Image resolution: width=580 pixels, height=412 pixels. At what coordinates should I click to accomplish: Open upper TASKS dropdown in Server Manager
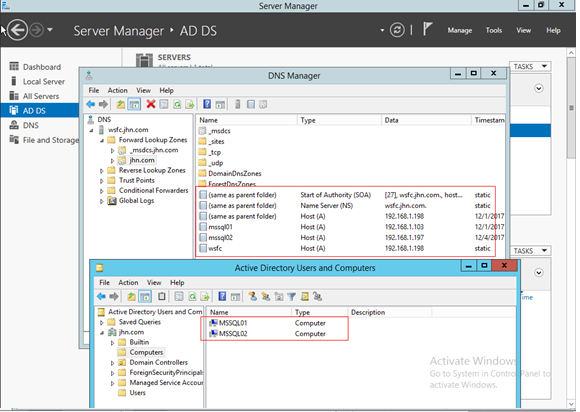tap(530, 67)
